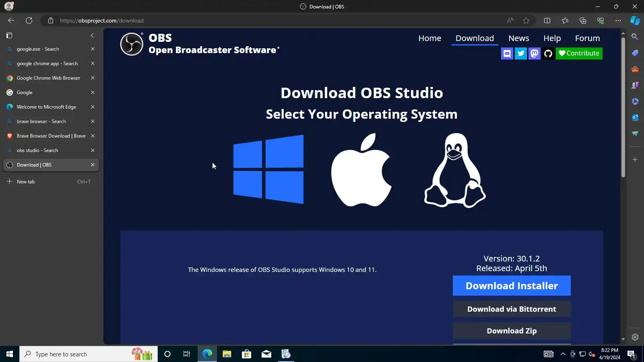Click the Download Zip button
Screen dimensions: 644x362
coord(512,331)
